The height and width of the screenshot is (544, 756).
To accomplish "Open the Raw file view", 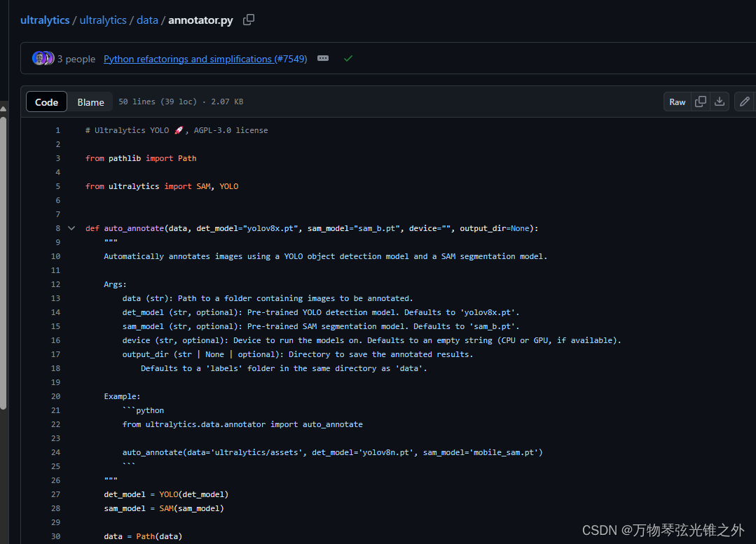I will [678, 102].
